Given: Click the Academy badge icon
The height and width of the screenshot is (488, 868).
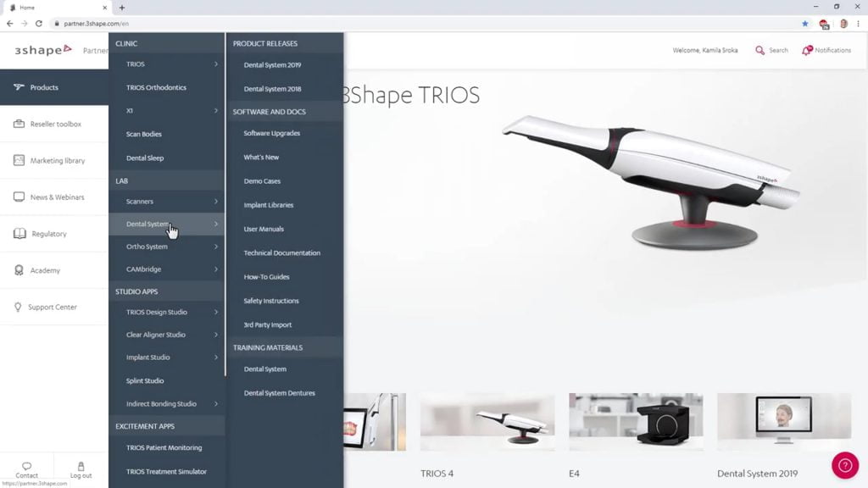Looking at the screenshot, I should (19, 270).
